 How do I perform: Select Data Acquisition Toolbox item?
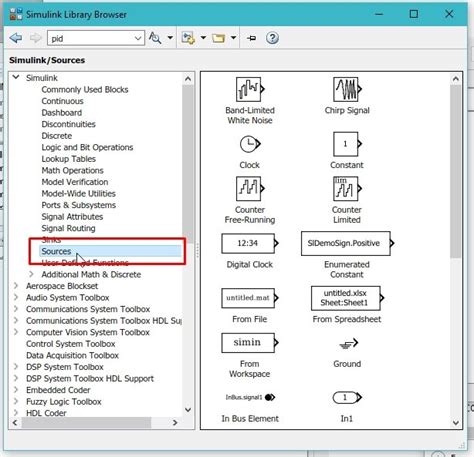(x=72, y=355)
